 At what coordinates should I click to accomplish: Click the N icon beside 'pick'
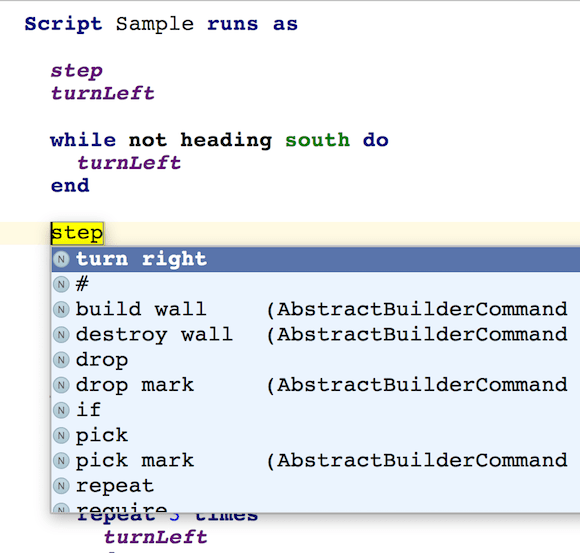pos(61,435)
